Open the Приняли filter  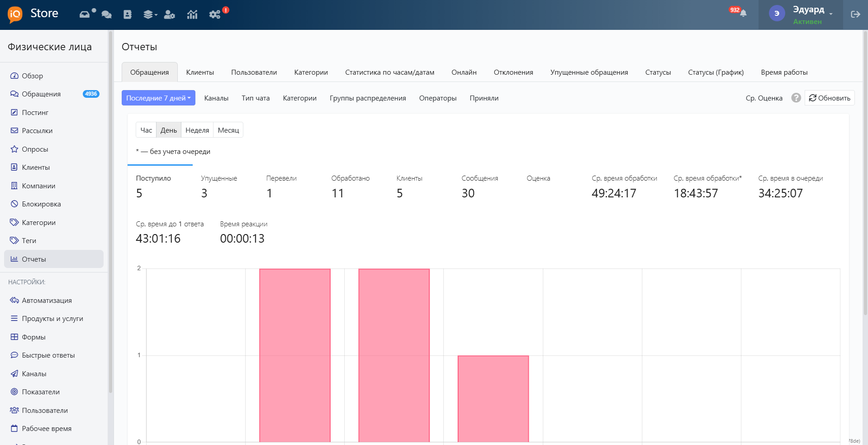coord(484,98)
